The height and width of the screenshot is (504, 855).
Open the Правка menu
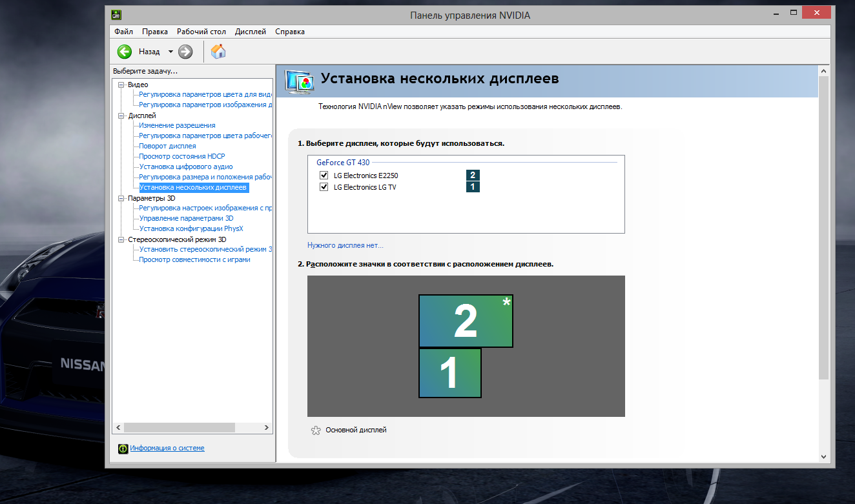(x=155, y=32)
